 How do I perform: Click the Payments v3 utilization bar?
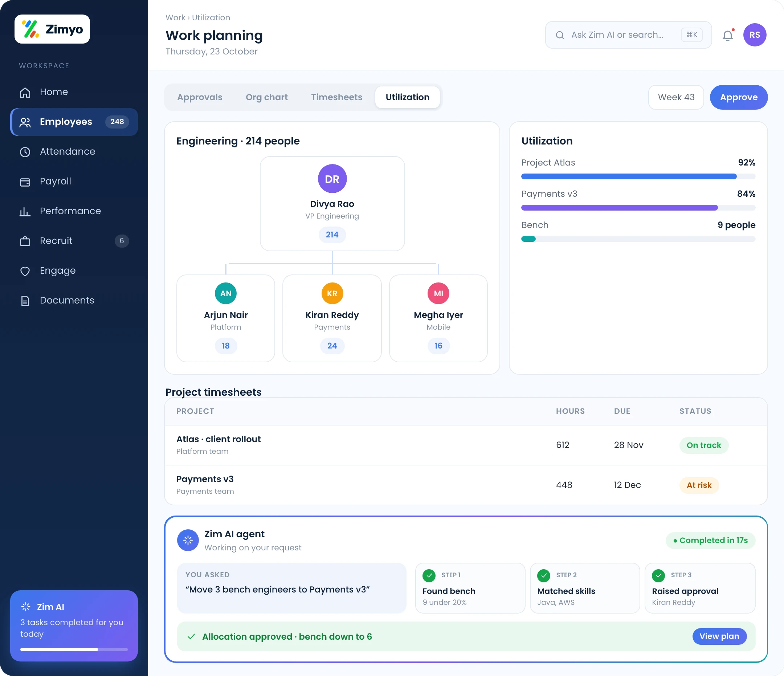(638, 208)
